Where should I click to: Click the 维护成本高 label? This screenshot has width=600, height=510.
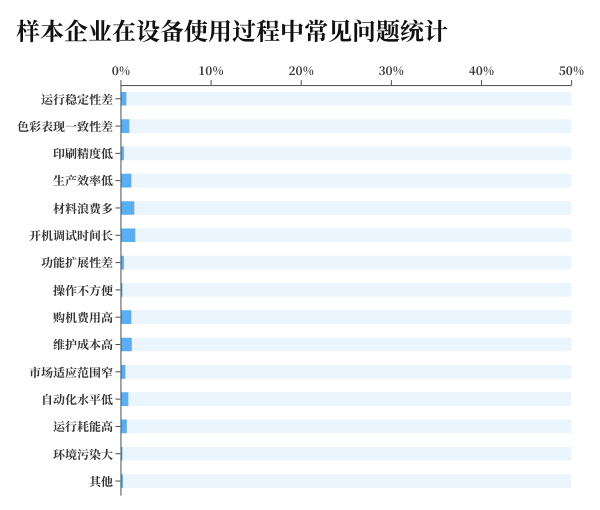[83, 344]
